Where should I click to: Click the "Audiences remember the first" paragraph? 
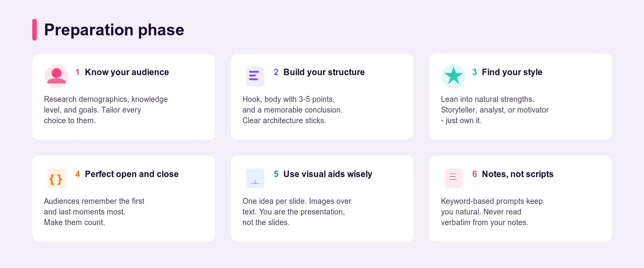click(x=94, y=212)
